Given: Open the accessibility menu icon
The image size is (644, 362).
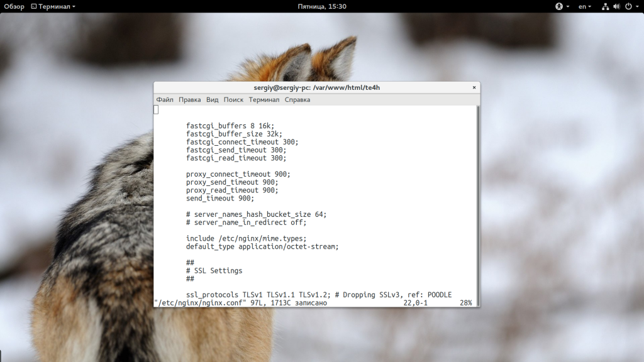Looking at the screenshot, I should 559,6.
